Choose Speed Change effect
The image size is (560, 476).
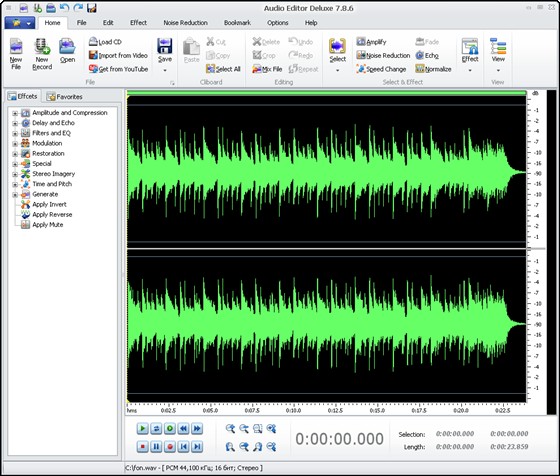pyautogui.click(x=381, y=69)
